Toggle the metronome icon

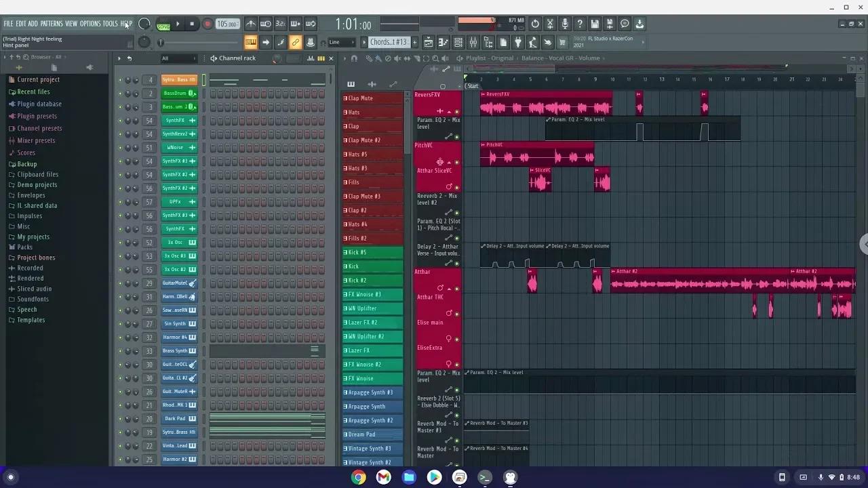251,24
